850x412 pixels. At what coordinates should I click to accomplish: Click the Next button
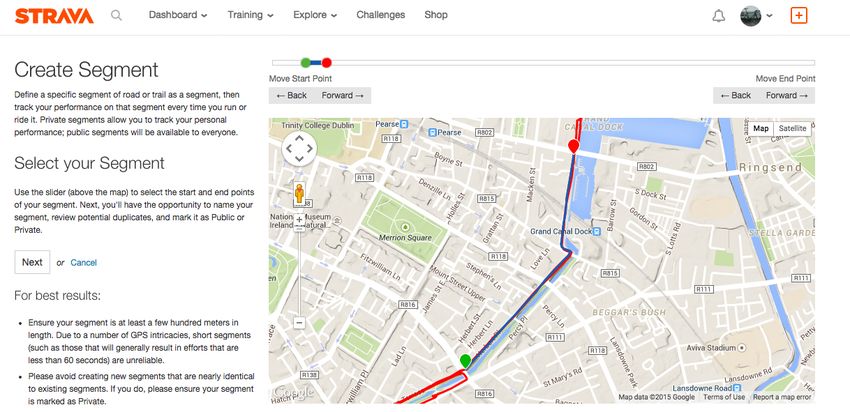pyautogui.click(x=33, y=262)
